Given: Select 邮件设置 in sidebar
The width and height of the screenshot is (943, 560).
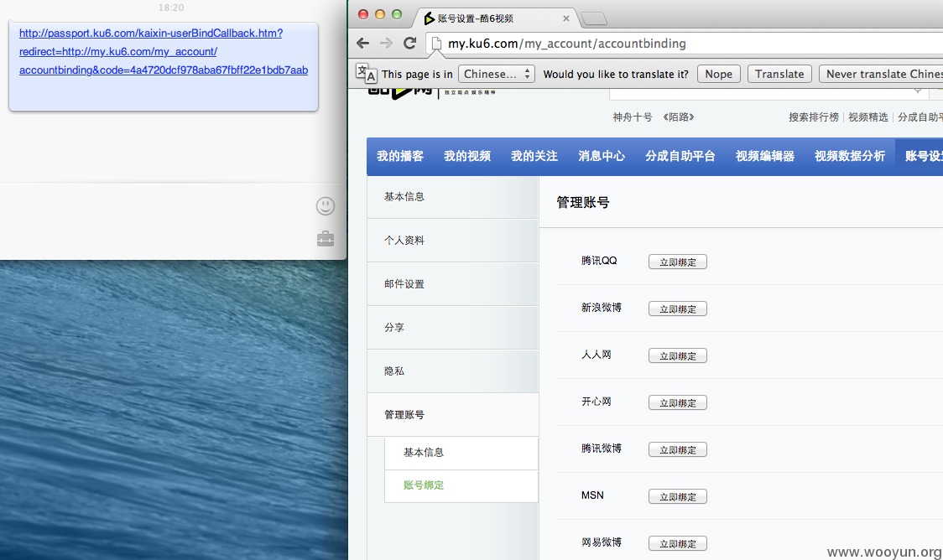Looking at the screenshot, I should [453, 284].
